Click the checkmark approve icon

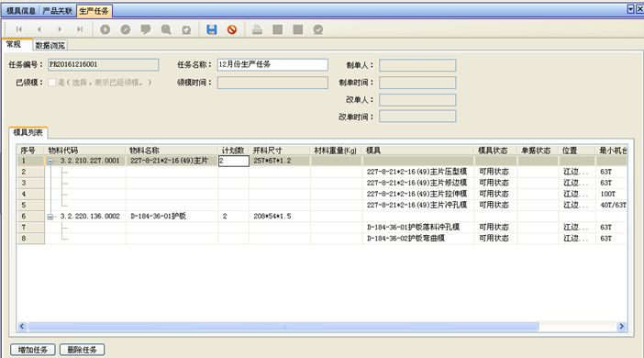click(318, 29)
